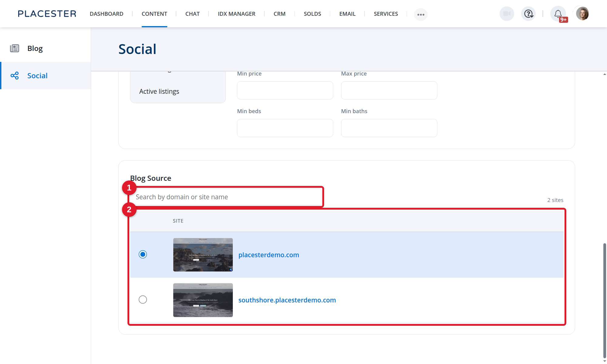Click the SITE column header
Image resolution: width=607 pixels, height=364 pixels.
tap(178, 221)
